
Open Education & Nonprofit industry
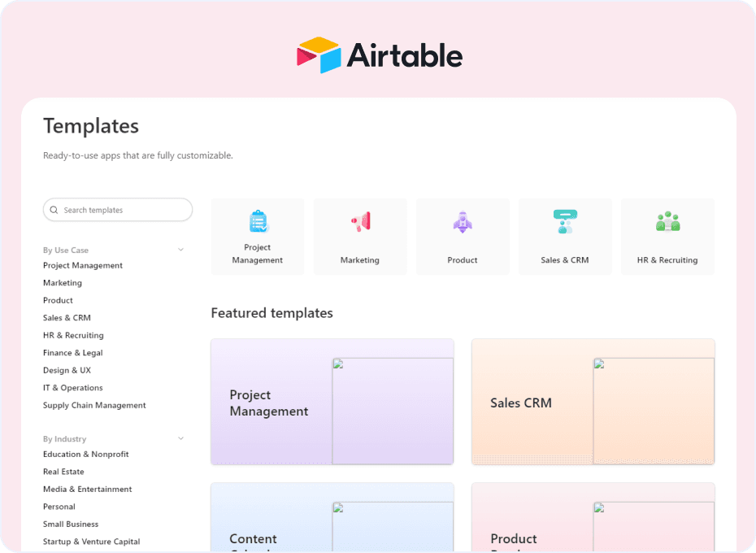(x=86, y=454)
